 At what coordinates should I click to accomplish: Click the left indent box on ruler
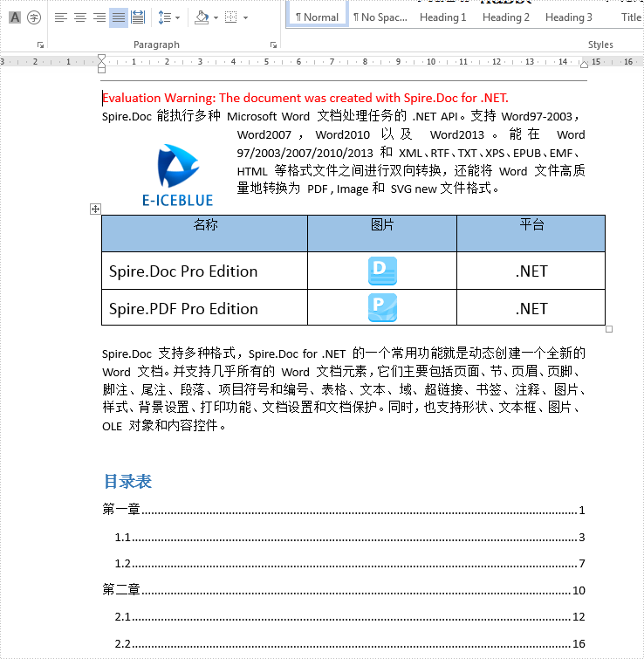tap(101, 70)
